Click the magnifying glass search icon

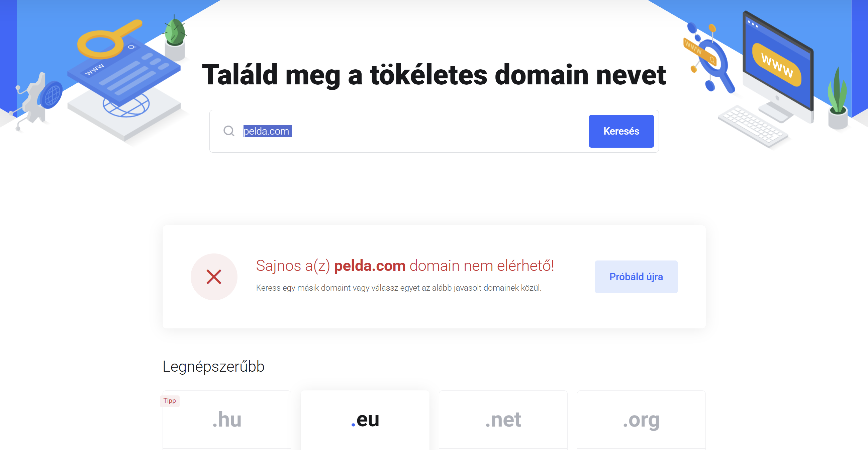pos(229,131)
